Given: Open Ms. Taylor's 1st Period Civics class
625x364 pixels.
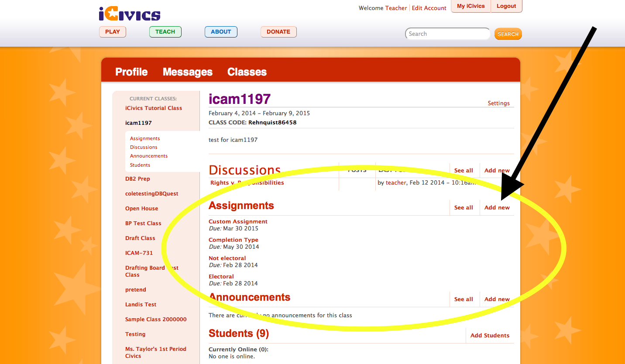Looking at the screenshot, I should coord(156,353).
